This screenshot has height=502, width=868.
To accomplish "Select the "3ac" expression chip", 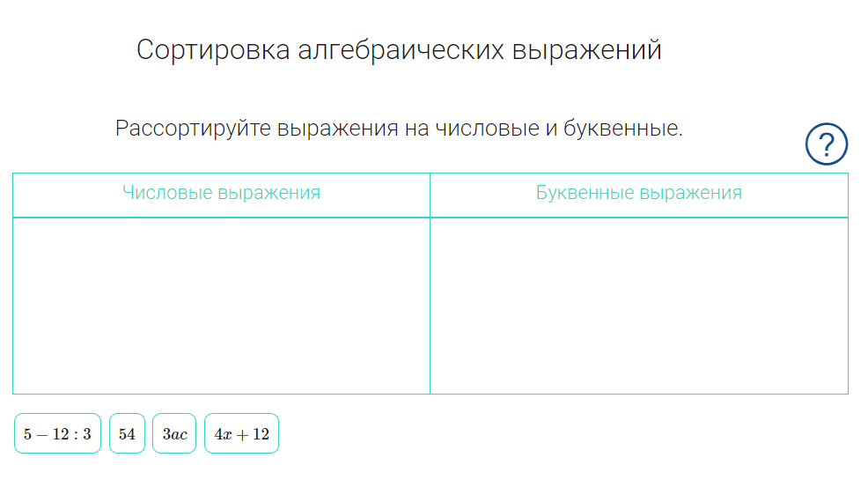I will (174, 433).
